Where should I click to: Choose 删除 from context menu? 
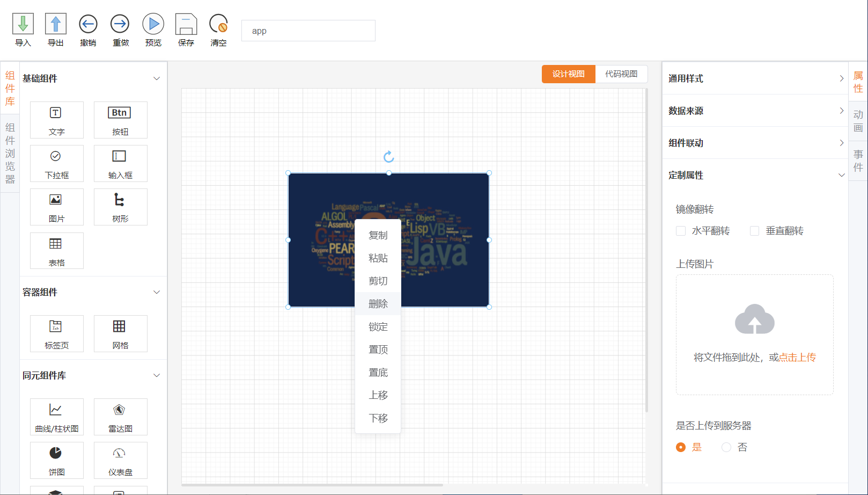pos(378,304)
